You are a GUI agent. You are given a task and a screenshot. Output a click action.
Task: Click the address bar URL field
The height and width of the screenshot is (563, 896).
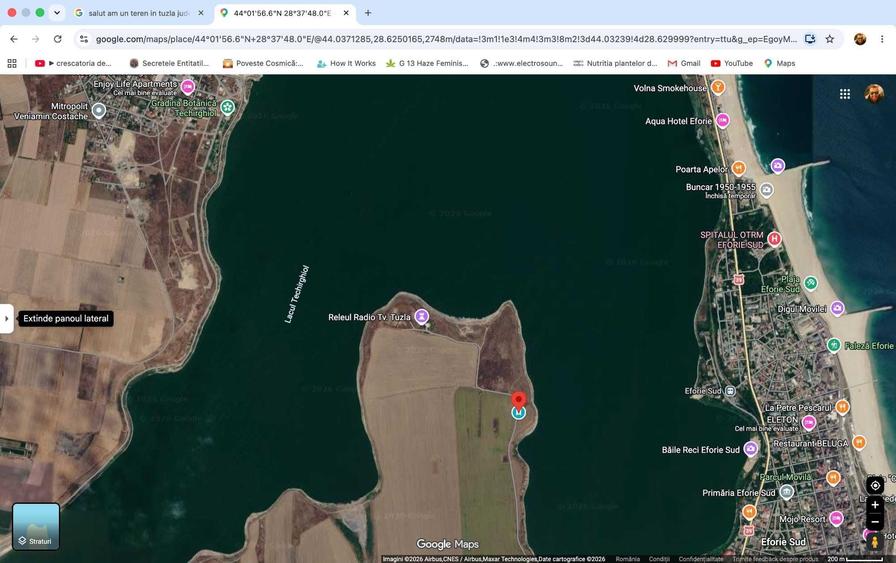[x=446, y=39]
